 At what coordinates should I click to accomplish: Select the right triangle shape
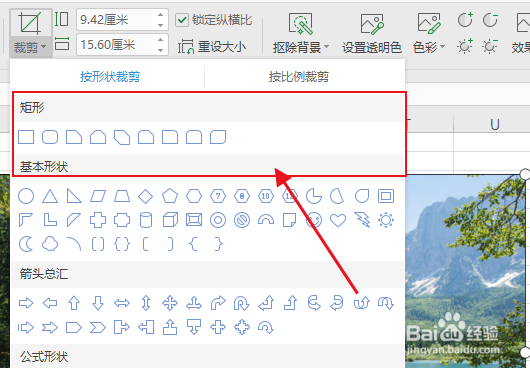(74, 196)
